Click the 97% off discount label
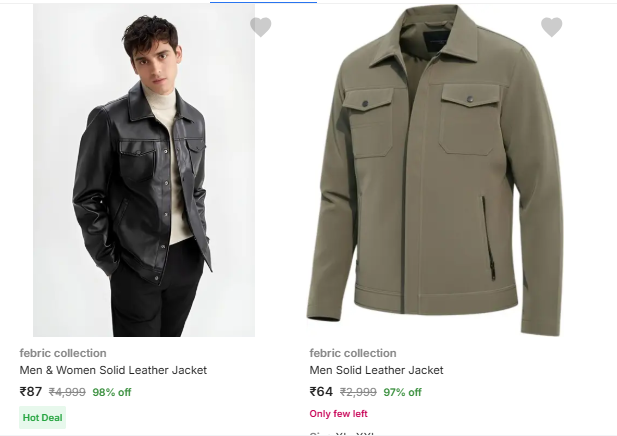617x436 pixels. [x=402, y=392]
